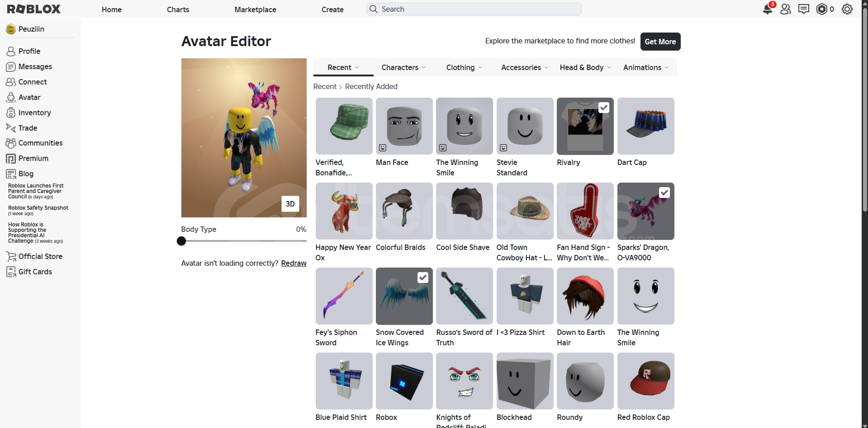Screen dimensions: 868x428
Task: Equip the Dart Cap item
Action: 646,126
